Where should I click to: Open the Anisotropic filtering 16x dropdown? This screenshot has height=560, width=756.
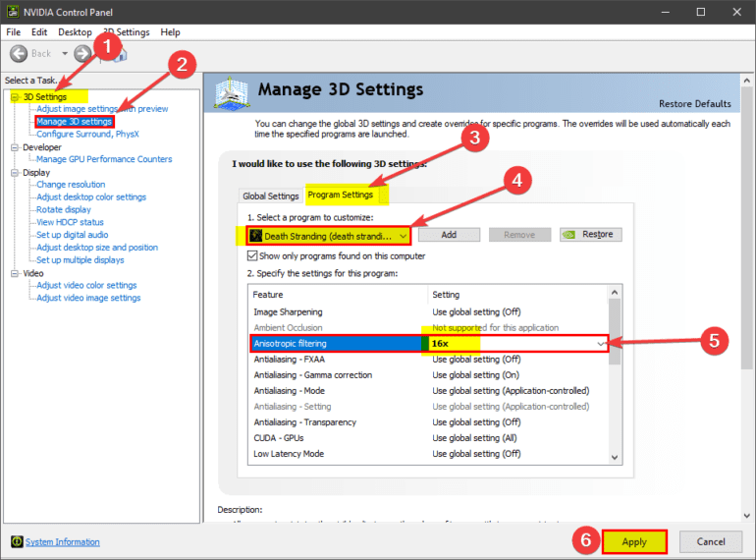600,344
